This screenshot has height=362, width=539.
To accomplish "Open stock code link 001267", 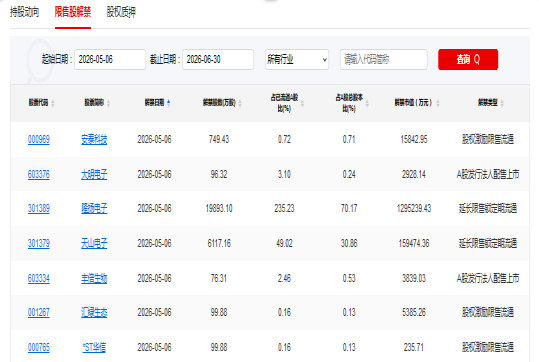I will (x=39, y=312).
